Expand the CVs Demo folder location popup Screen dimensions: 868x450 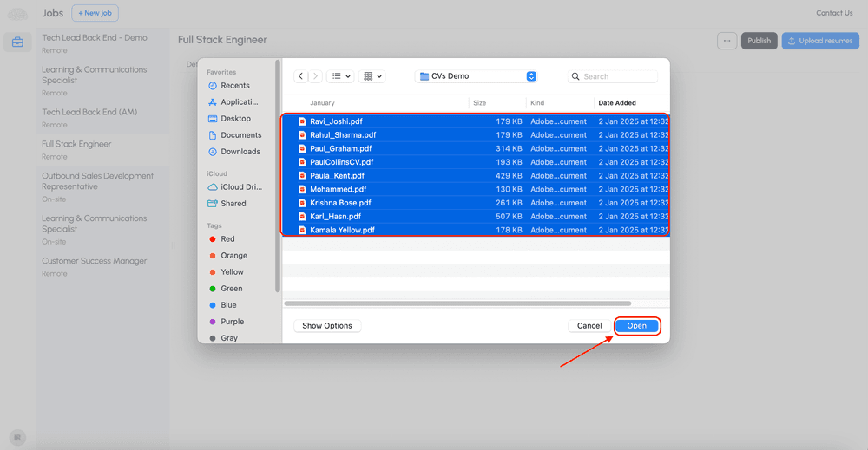531,76
